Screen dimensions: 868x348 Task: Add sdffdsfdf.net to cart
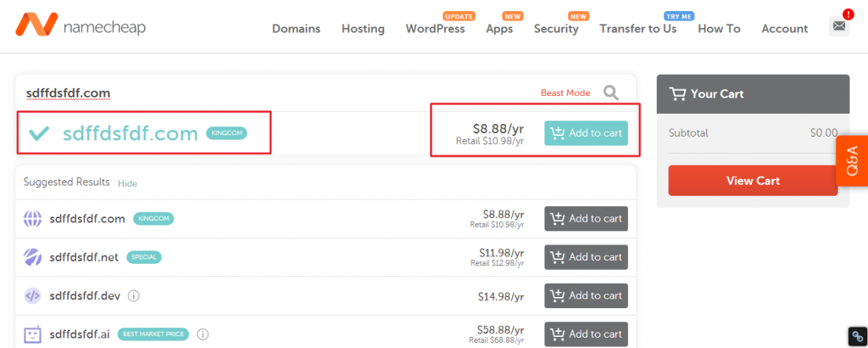(586, 257)
